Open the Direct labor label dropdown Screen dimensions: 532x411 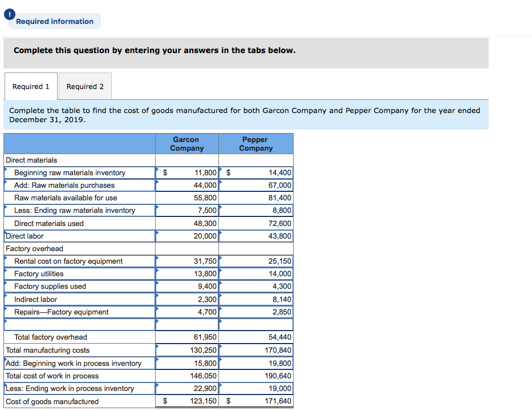point(79,236)
